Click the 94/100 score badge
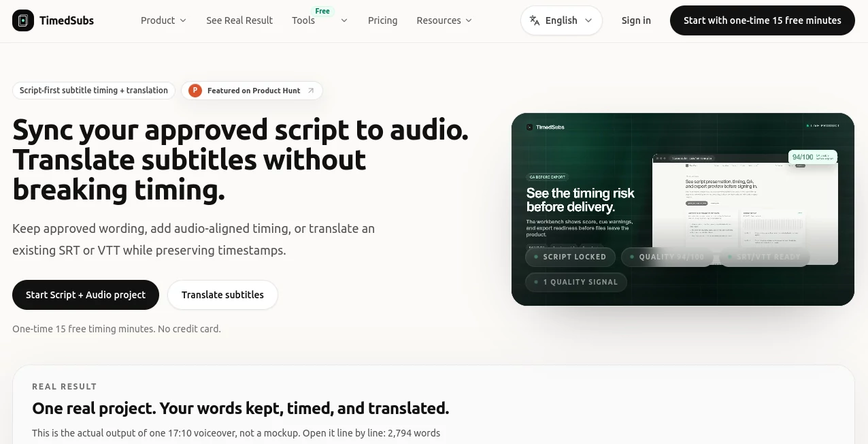This screenshot has height=444, width=868. click(x=812, y=157)
